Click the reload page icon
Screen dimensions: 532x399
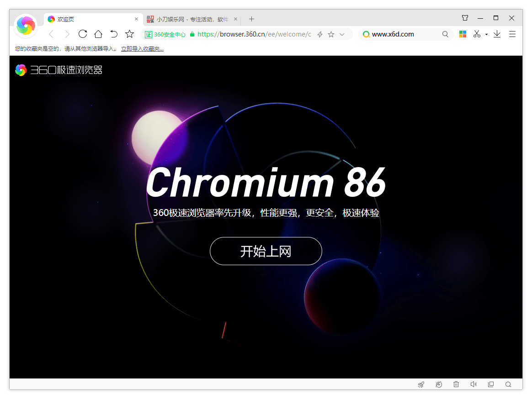[83, 34]
